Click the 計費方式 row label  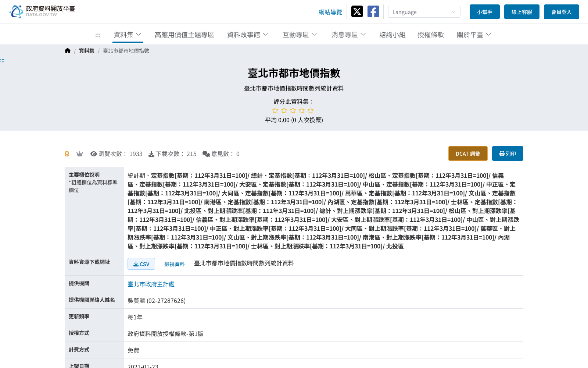coord(79,350)
